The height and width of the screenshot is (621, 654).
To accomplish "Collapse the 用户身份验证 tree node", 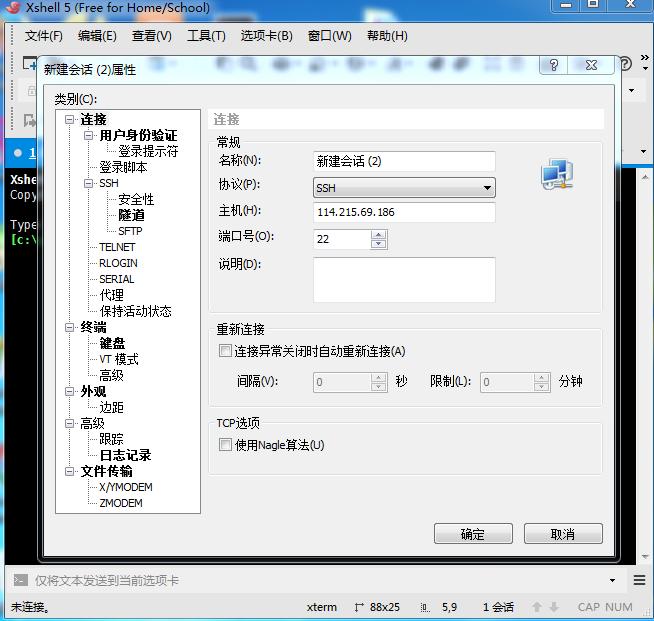I will click(x=88, y=136).
